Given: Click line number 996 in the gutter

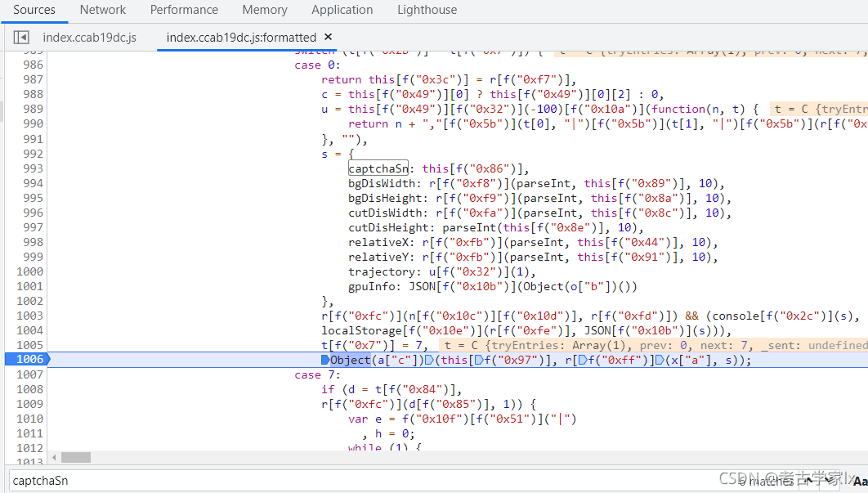Looking at the screenshot, I should point(33,213).
